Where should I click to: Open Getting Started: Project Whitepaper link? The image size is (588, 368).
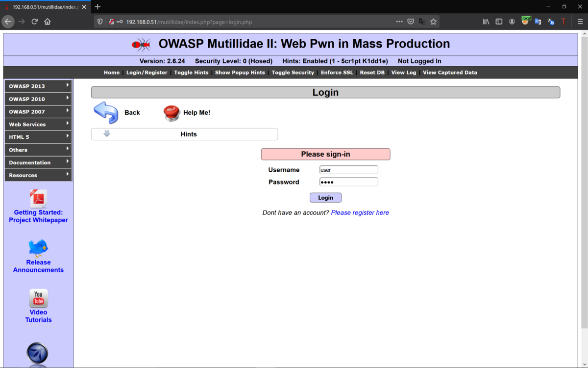[x=38, y=216]
